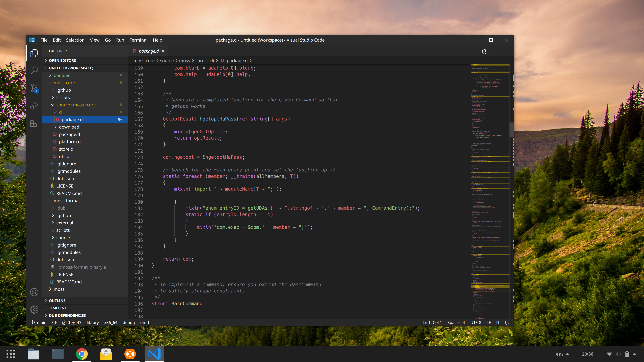Open store.d file in explorer

point(85,149)
